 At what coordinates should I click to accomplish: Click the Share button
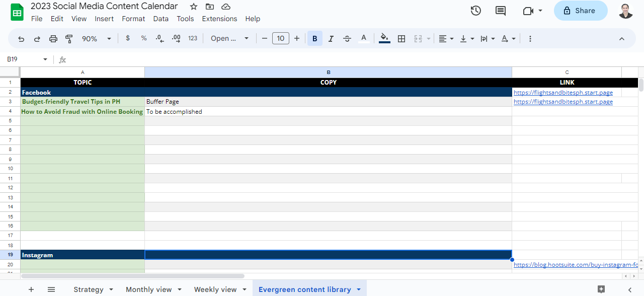(581, 11)
